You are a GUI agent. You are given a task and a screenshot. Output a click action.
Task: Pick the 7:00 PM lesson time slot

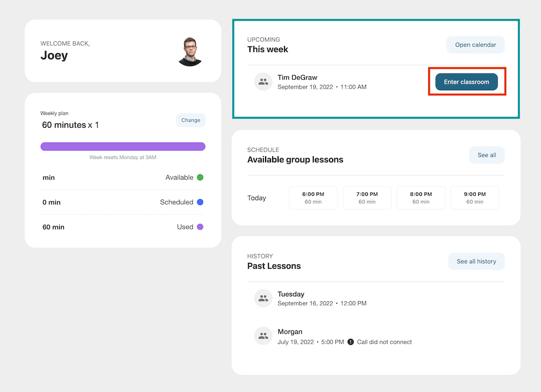[367, 198]
